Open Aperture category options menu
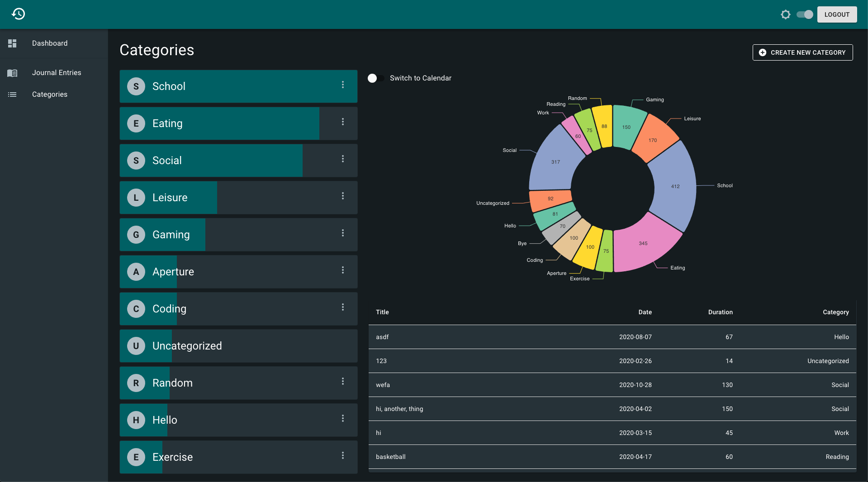This screenshot has width=868, height=482. pyautogui.click(x=343, y=270)
